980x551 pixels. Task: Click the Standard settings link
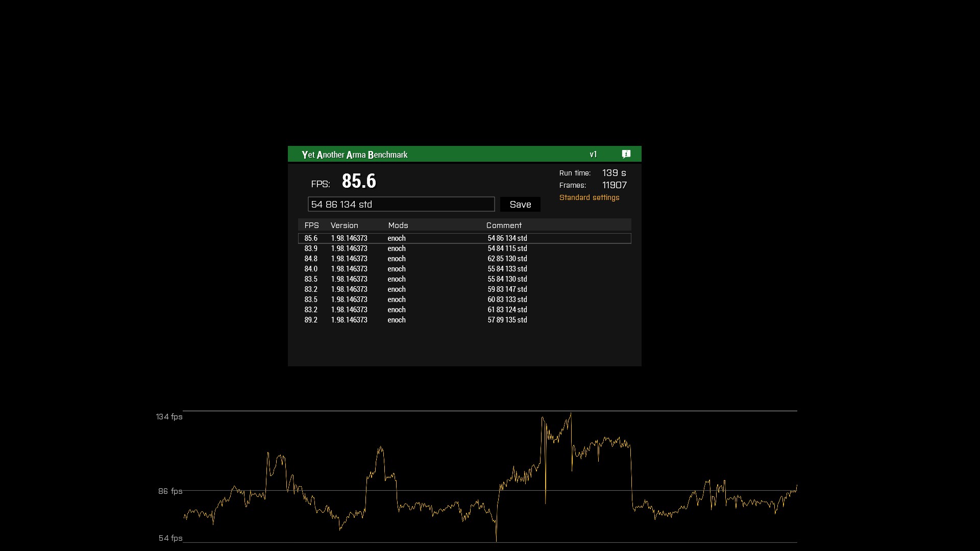(x=589, y=197)
